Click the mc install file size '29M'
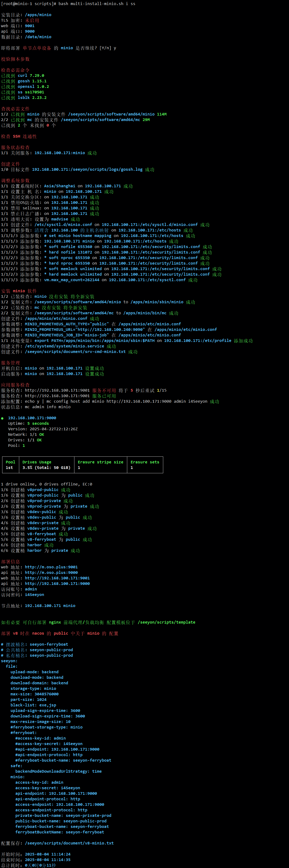The image size is (289, 868). (x=146, y=120)
